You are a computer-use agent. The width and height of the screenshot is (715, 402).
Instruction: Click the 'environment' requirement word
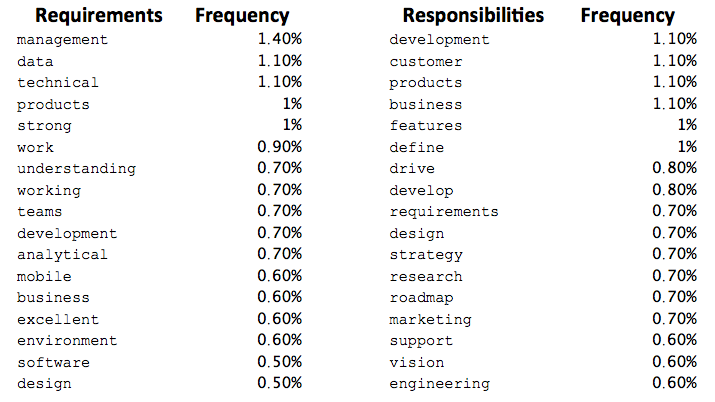point(67,341)
